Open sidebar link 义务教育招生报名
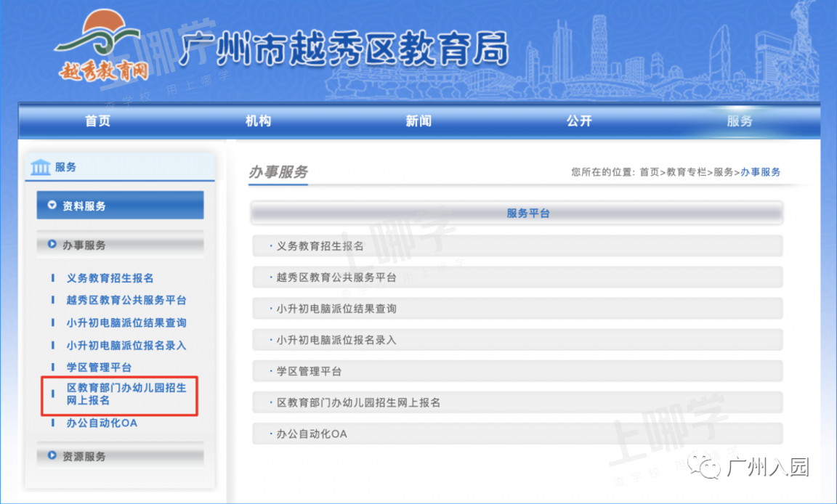837x504 pixels. (x=110, y=278)
